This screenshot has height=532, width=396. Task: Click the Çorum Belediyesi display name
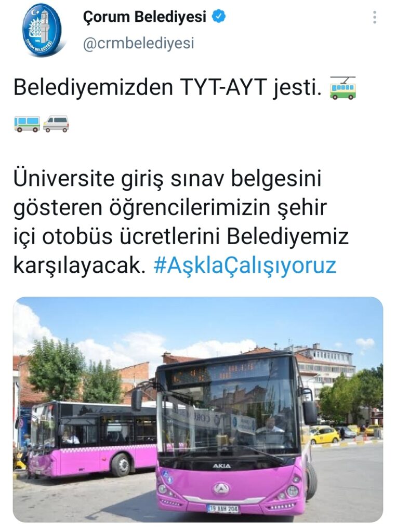coord(144,17)
